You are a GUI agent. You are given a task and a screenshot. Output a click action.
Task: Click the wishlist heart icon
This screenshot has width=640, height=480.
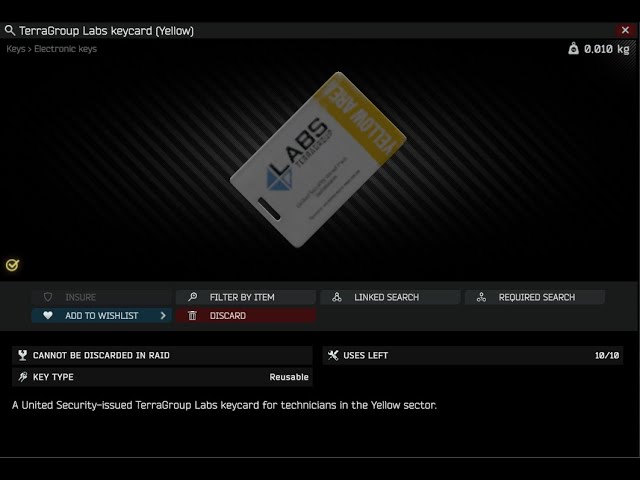click(x=48, y=315)
